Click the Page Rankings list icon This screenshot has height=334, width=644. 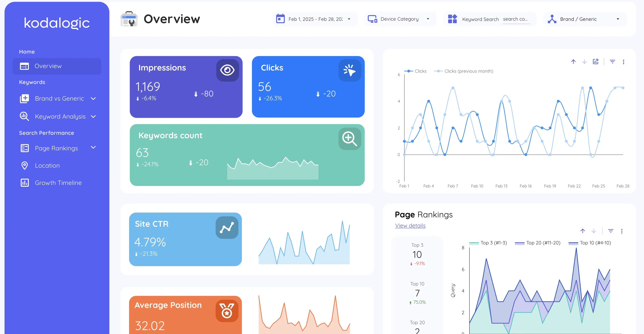click(24, 148)
